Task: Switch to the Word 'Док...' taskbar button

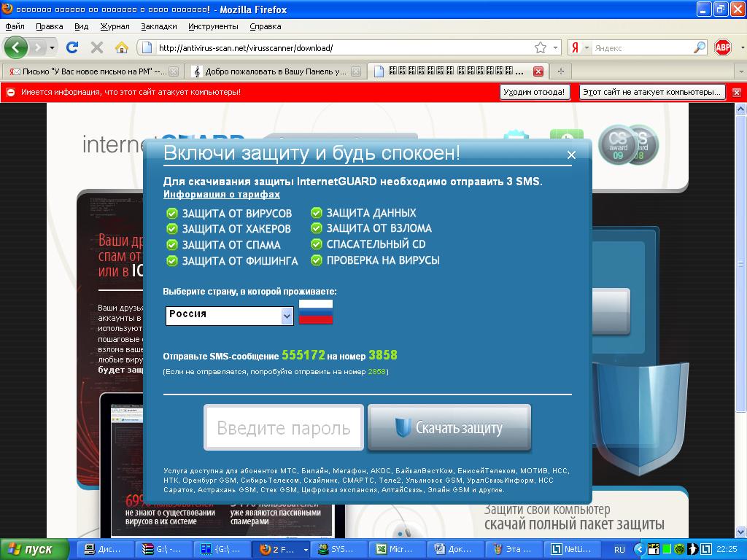Action: pos(455,549)
